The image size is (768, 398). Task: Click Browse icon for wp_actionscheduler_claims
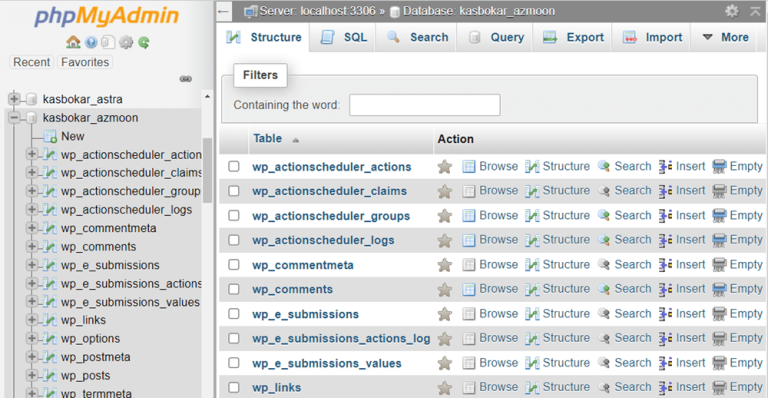click(x=469, y=191)
